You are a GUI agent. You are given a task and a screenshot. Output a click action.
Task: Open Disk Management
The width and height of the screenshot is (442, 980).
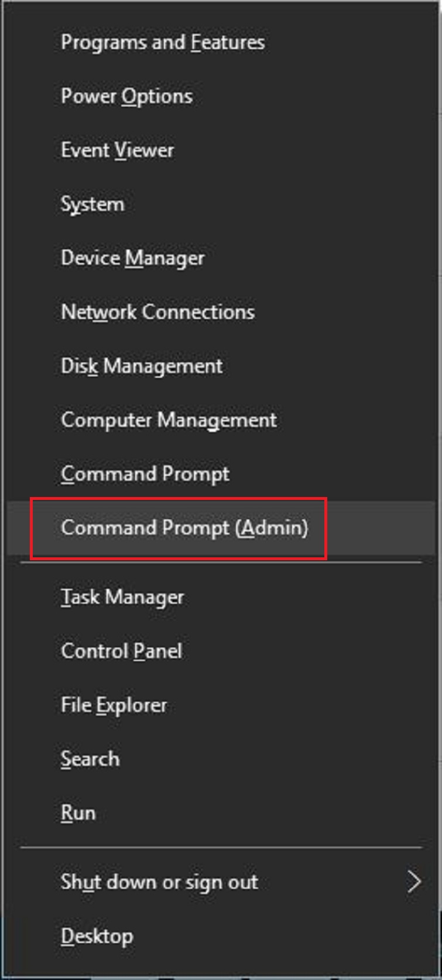click(142, 366)
